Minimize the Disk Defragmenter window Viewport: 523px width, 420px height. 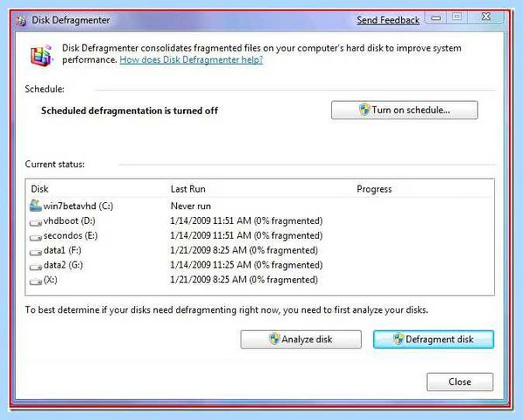[x=436, y=17]
